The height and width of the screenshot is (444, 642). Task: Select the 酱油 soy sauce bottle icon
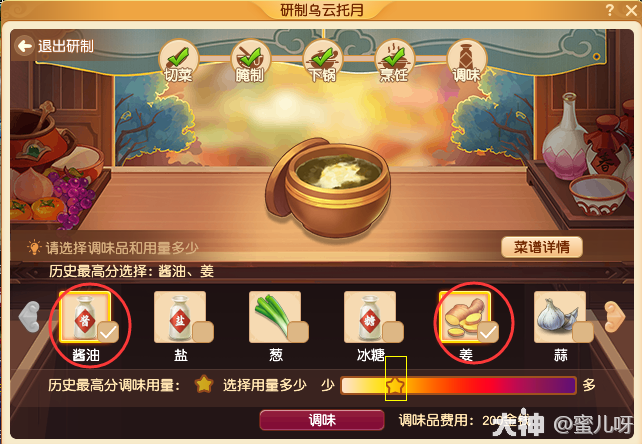coord(85,317)
